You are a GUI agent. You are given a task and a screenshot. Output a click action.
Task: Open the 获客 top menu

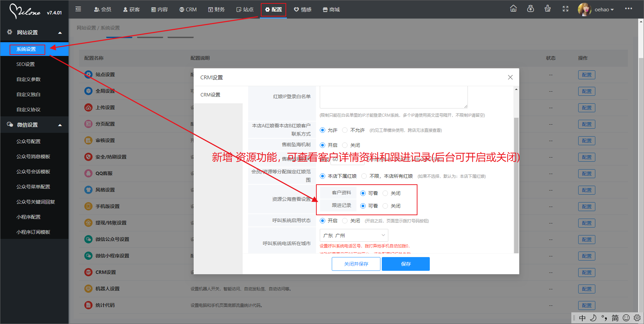click(132, 9)
